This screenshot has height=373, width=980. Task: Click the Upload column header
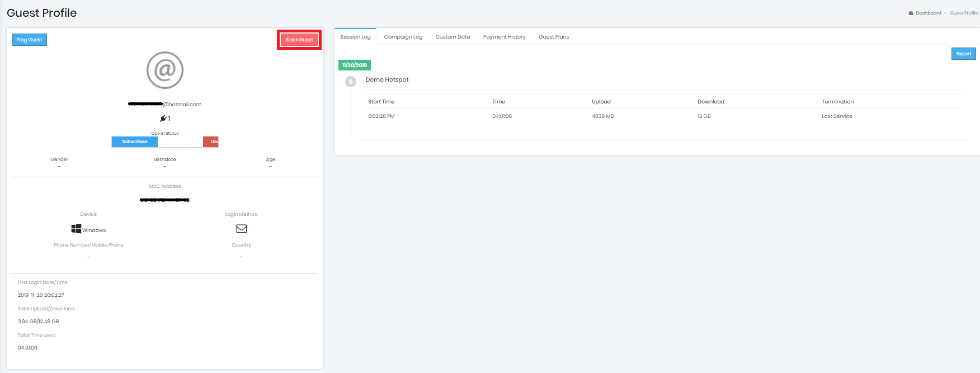(x=601, y=102)
